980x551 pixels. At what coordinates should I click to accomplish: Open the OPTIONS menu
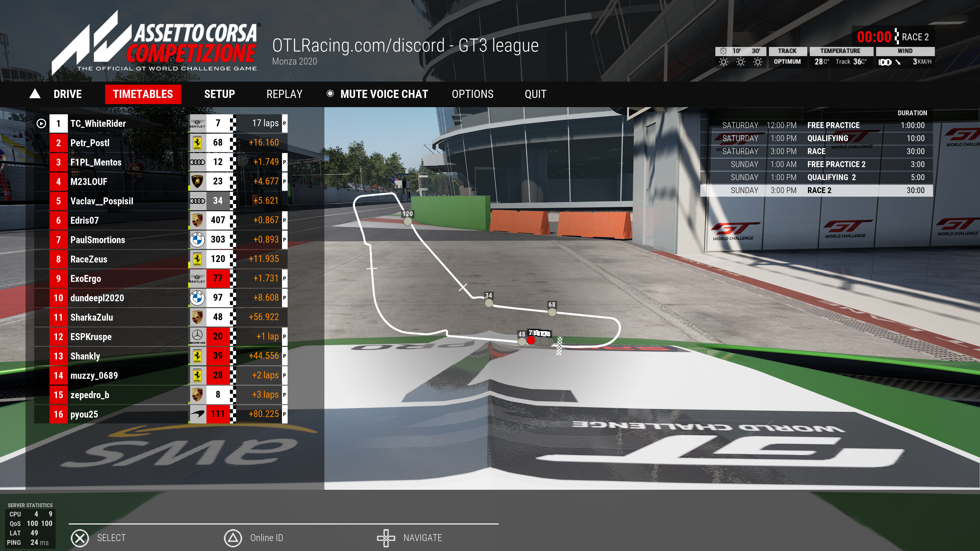(x=472, y=94)
